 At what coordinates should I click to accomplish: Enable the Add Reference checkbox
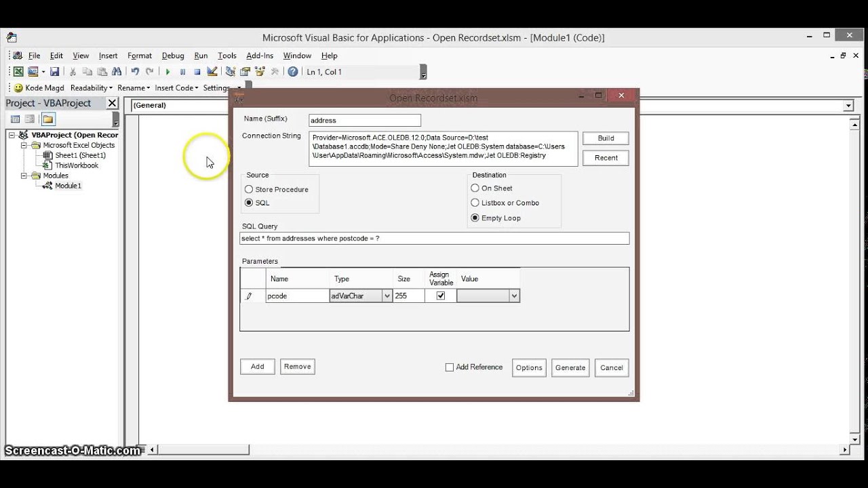(x=449, y=367)
